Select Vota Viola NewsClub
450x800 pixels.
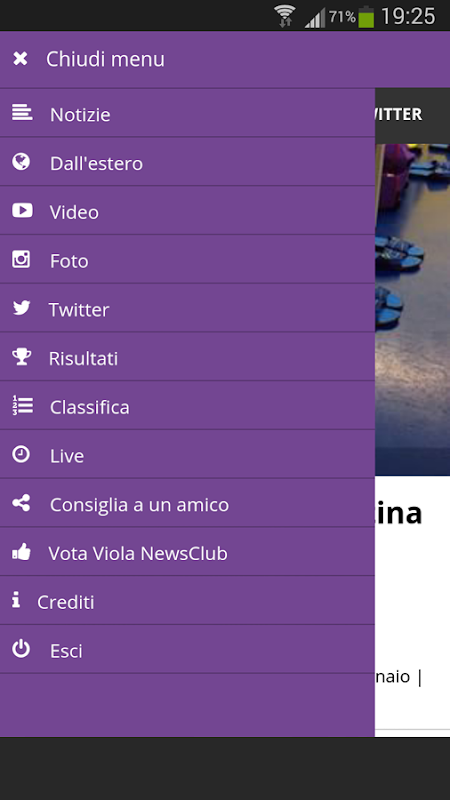(187, 552)
